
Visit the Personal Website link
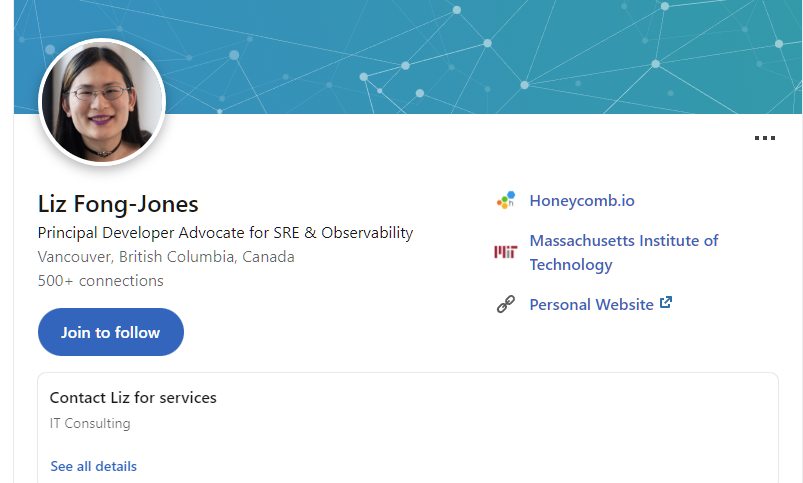coord(591,305)
